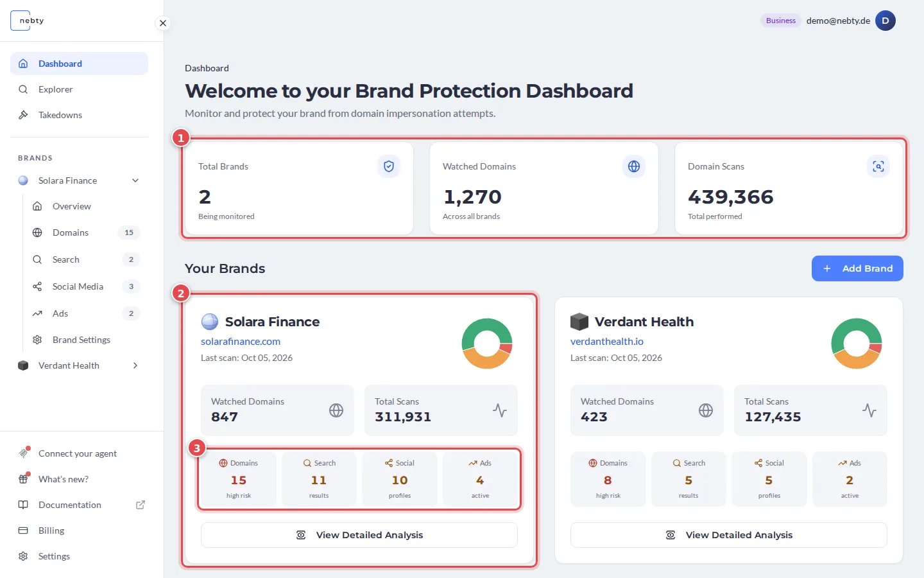This screenshot has width=924, height=578.
Task: Open Search under Solara Finance
Action: pyautogui.click(x=86, y=259)
